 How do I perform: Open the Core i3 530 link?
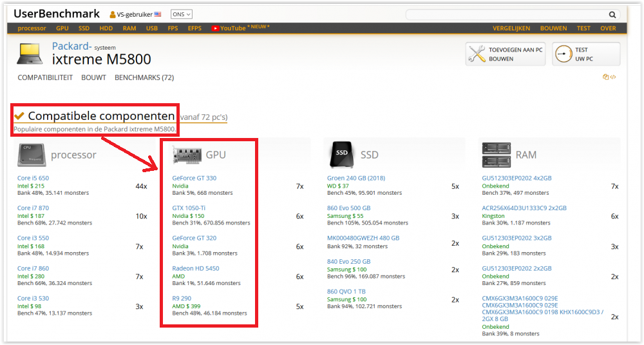(x=33, y=299)
